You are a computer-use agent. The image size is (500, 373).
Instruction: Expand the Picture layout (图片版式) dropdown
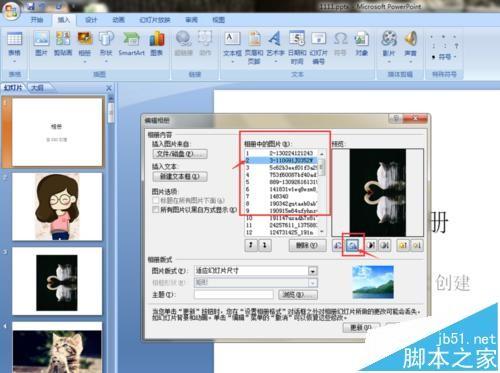click(x=313, y=271)
